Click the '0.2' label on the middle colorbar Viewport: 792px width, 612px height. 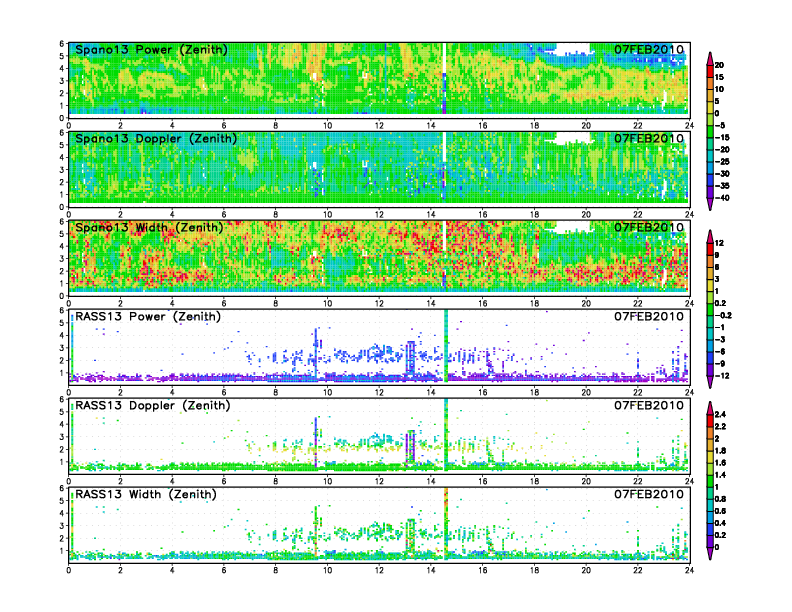click(720, 303)
